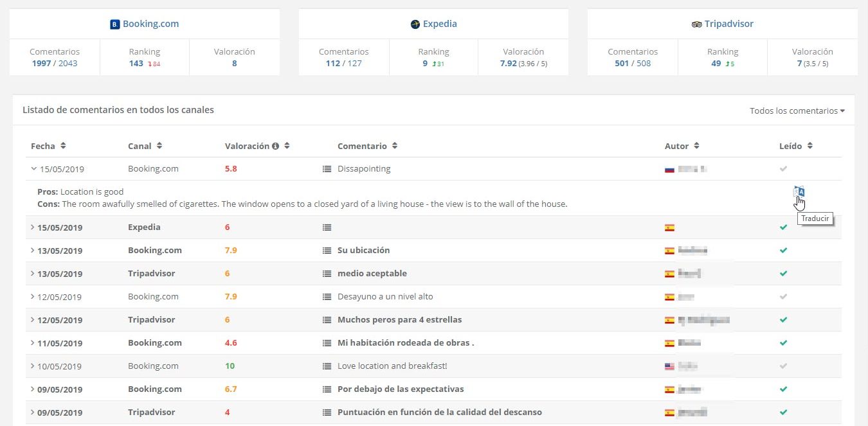This screenshot has height=426, width=868.
Task: Sort by Leído column arrows
Action: 810,146
